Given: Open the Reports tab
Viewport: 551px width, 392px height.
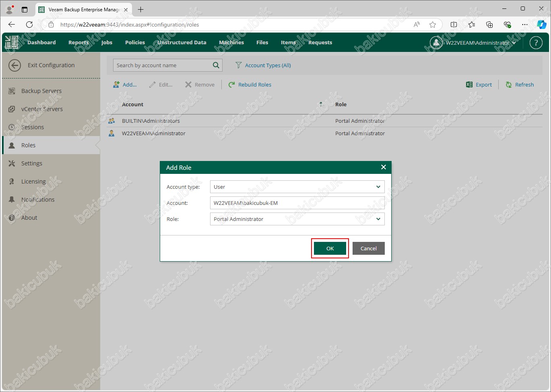Looking at the screenshot, I should click(x=78, y=42).
